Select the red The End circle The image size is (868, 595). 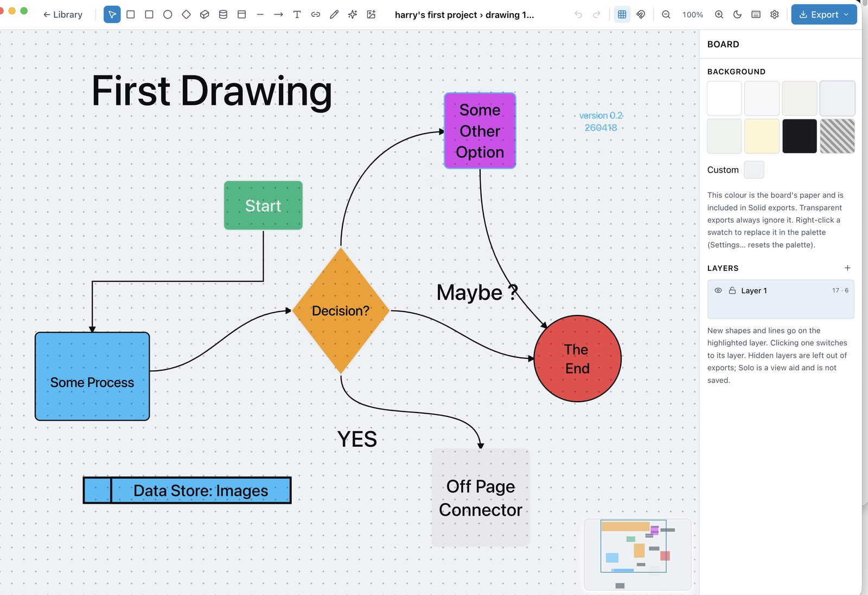click(577, 359)
